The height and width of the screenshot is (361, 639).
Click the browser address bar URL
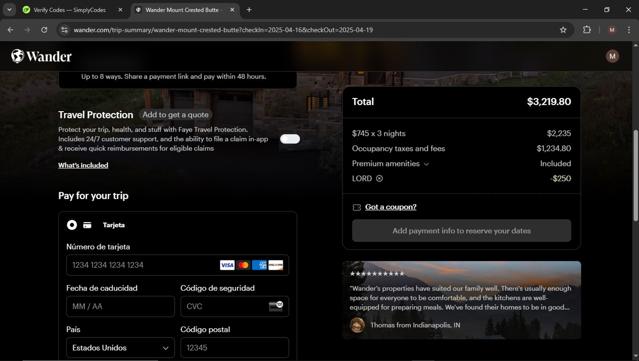pyautogui.click(x=223, y=30)
